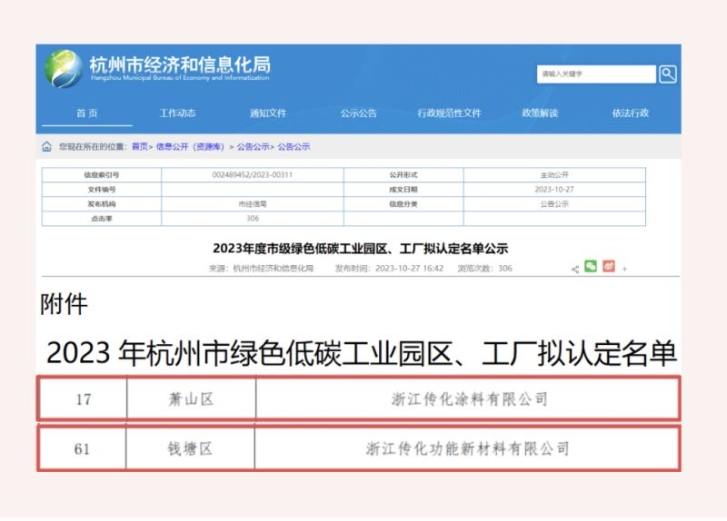Open the 依法行政 navigation tab

[x=630, y=113]
